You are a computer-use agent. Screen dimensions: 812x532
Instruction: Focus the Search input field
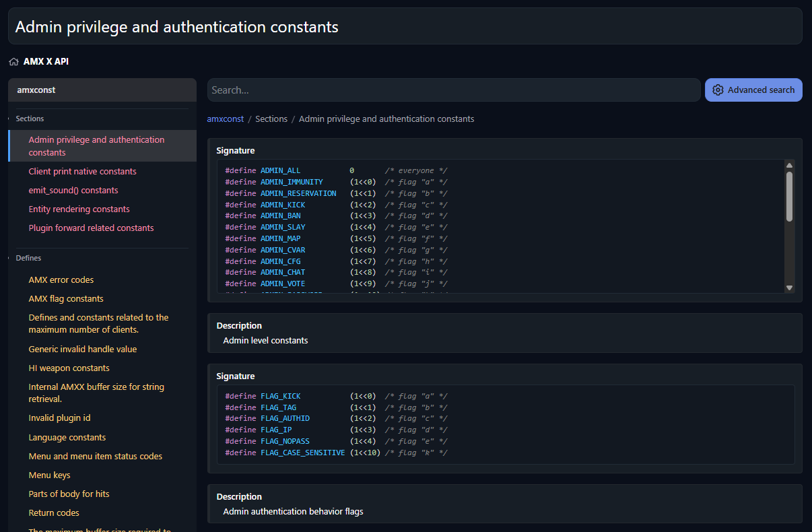(453, 90)
